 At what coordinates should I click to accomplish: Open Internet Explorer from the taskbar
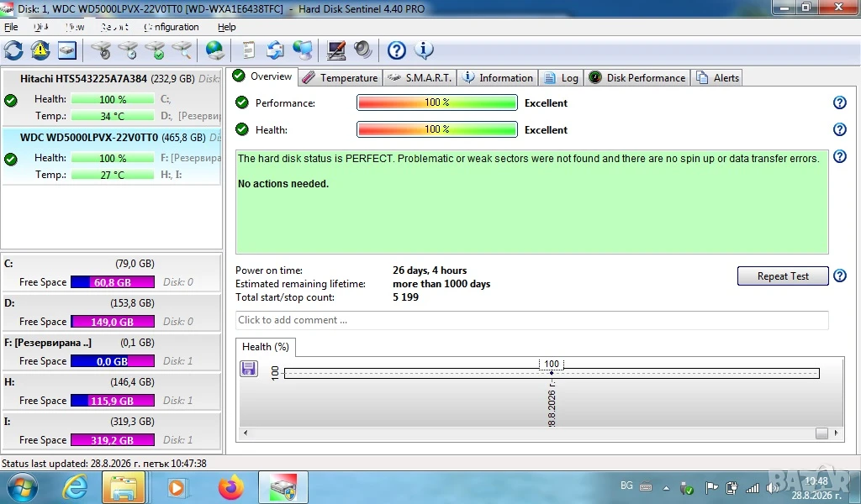[x=76, y=487]
